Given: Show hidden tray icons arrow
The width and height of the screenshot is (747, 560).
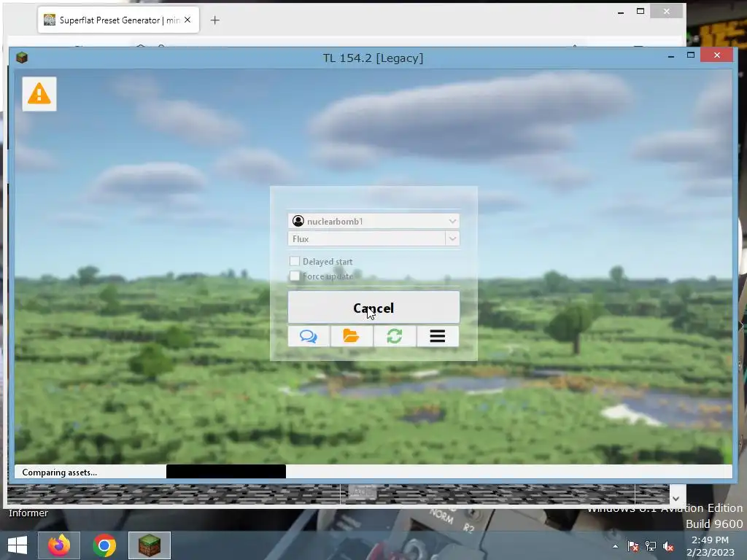Looking at the screenshot, I should pos(616,546).
